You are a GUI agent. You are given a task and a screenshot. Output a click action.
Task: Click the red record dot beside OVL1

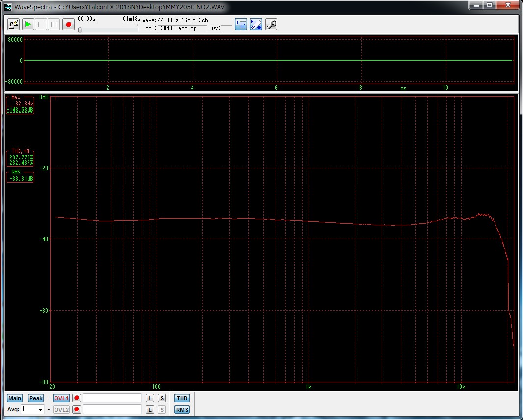click(76, 398)
